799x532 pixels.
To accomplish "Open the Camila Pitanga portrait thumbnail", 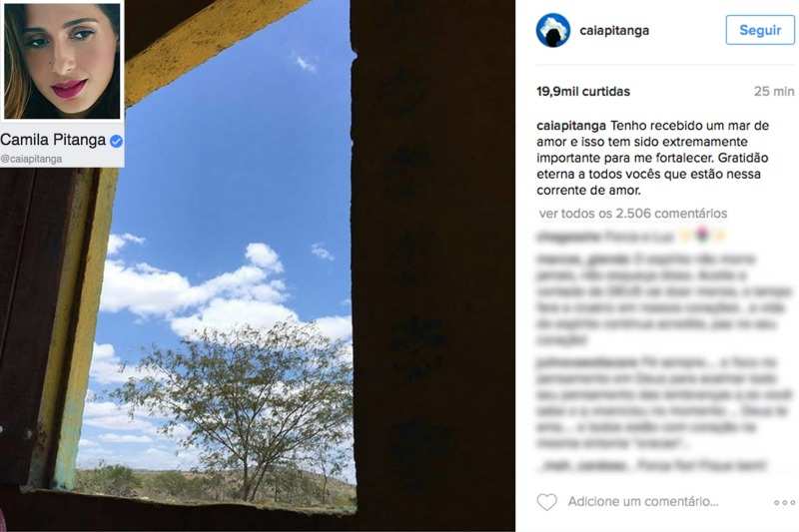I will click(62, 61).
